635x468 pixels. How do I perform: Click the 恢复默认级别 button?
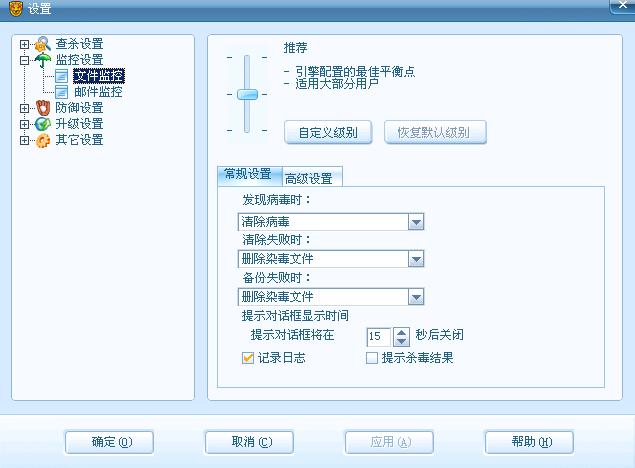(x=435, y=132)
